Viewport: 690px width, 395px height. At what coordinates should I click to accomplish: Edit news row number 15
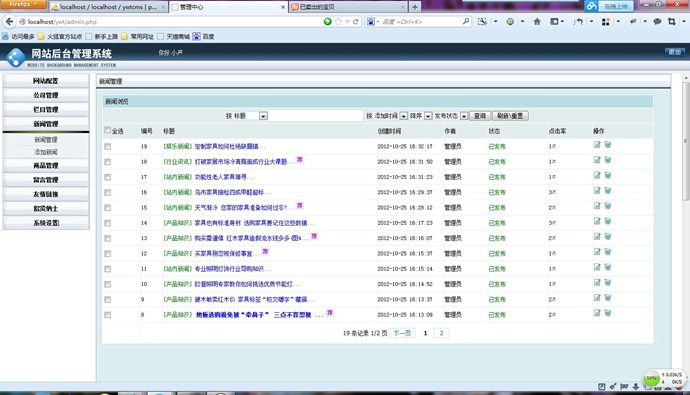(x=597, y=206)
